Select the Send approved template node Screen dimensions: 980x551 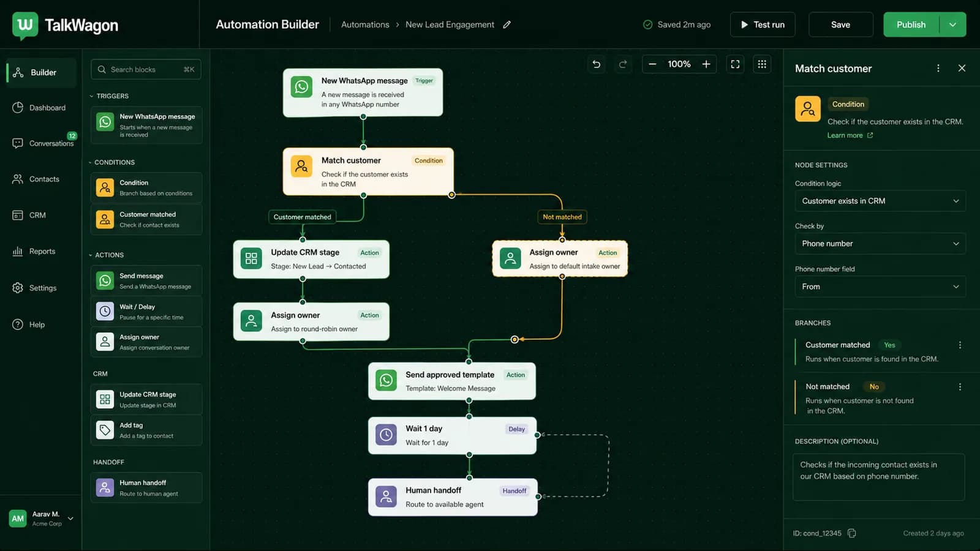(452, 381)
